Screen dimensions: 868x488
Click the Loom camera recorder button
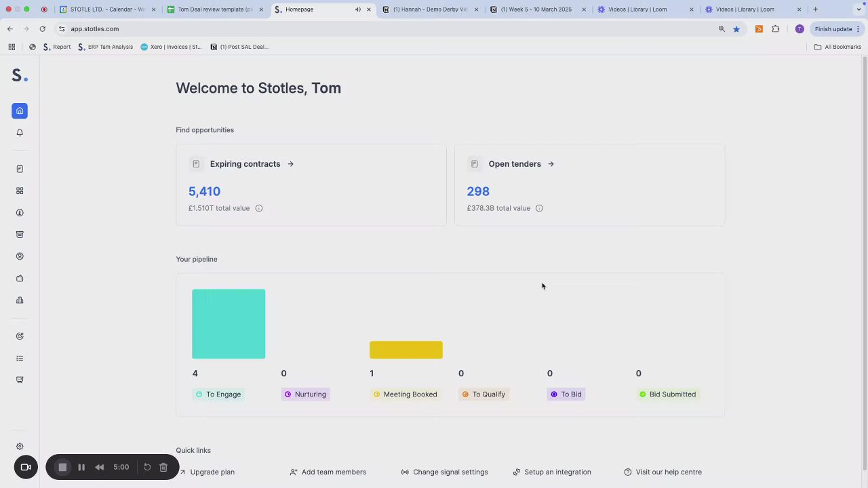(x=26, y=467)
